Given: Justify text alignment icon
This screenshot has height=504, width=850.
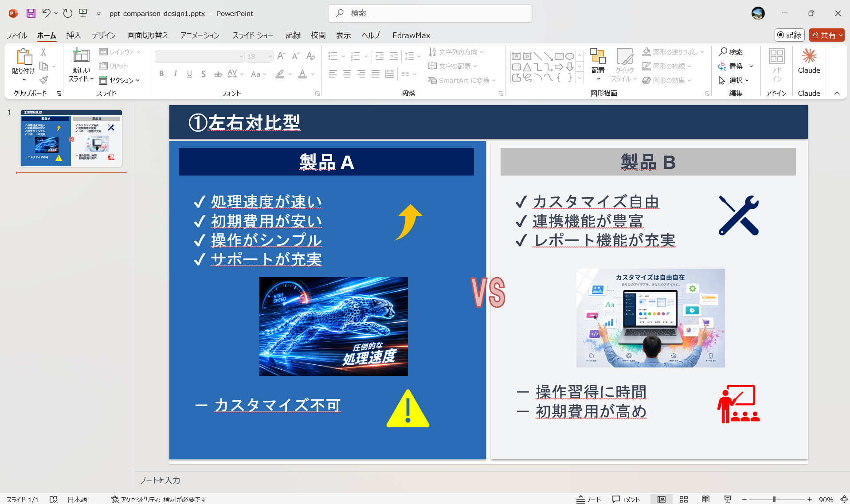Looking at the screenshot, I should (x=376, y=74).
